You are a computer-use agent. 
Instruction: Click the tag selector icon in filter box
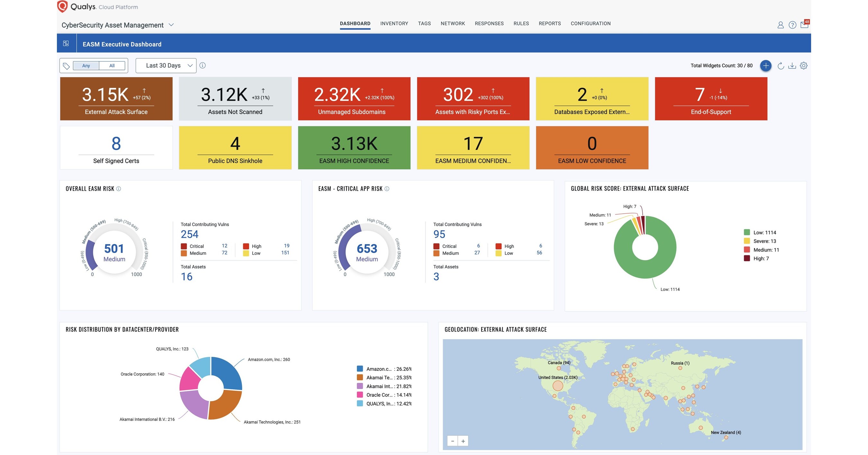tap(66, 66)
